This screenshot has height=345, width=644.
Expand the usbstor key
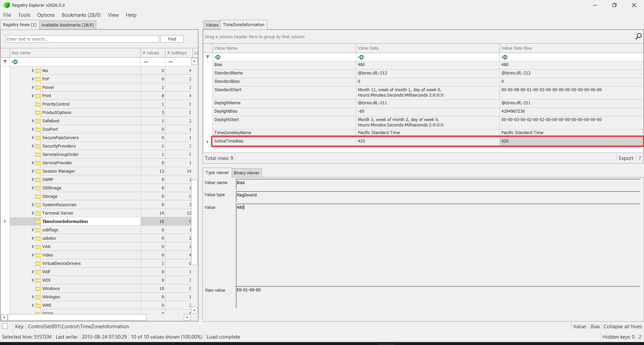click(33, 238)
